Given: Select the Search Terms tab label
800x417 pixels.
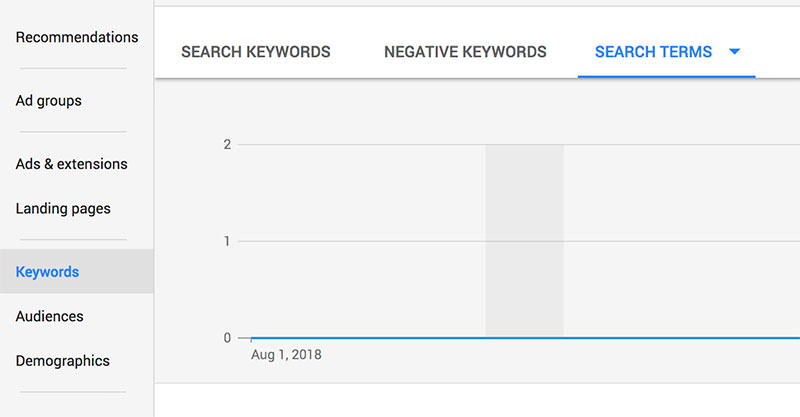Looking at the screenshot, I should point(653,52).
